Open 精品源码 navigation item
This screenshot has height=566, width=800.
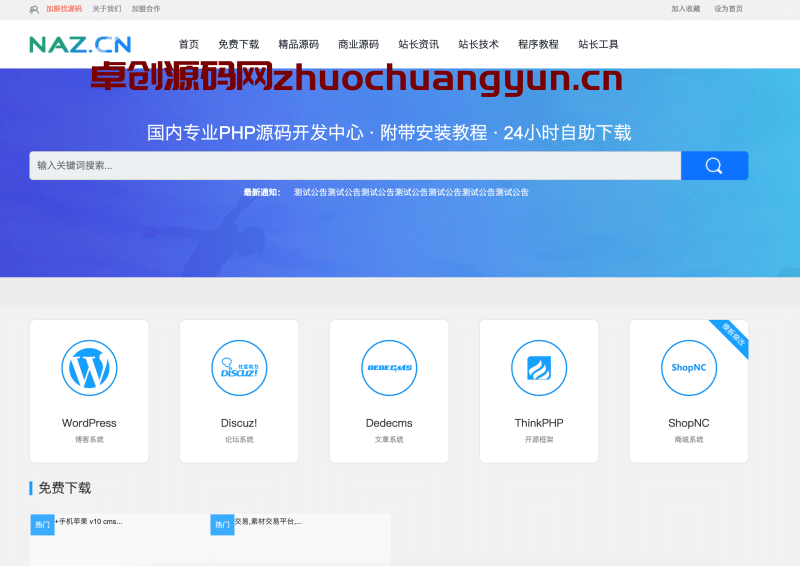298,44
